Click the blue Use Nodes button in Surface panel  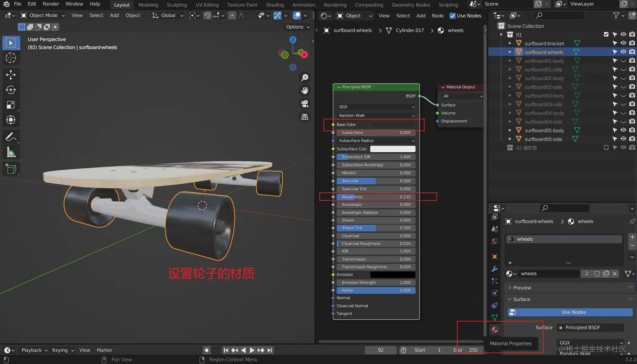570,312
